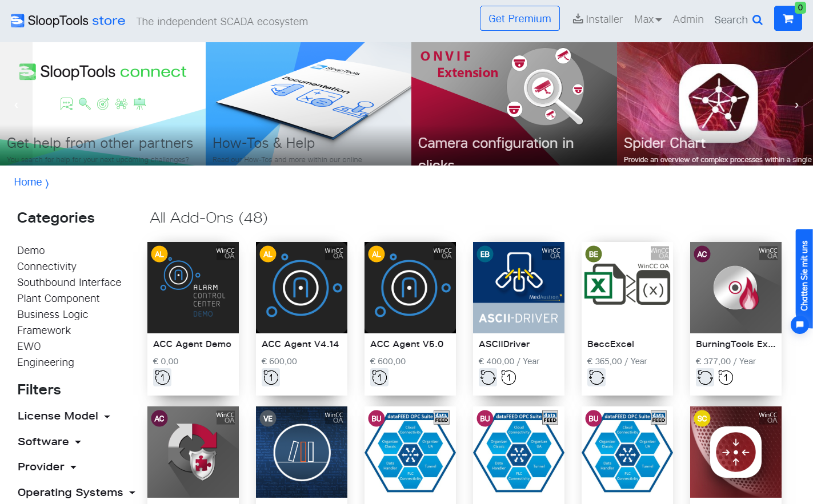This screenshot has width=813, height=504.
Task: Open the ACC Agent V4.14 product image
Action: point(302,288)
